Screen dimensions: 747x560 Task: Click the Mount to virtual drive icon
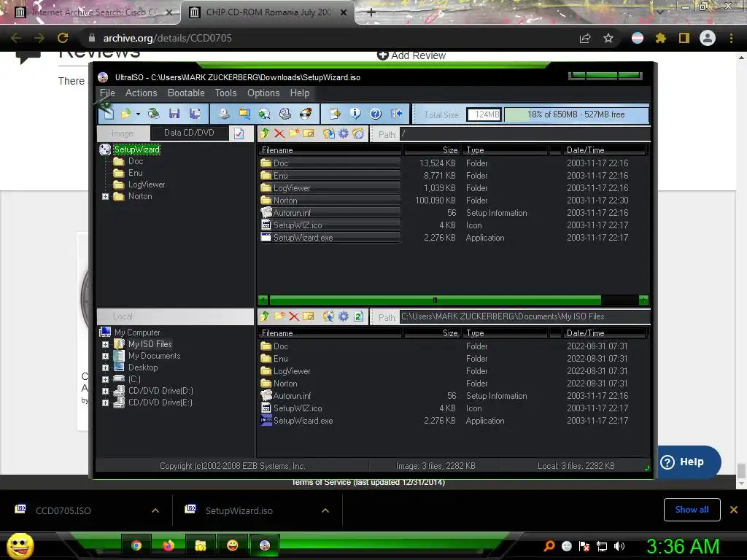coord(285,113)
